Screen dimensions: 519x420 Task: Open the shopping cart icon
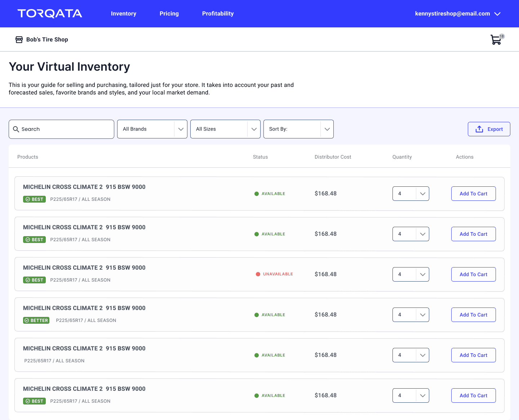[496, 40]
